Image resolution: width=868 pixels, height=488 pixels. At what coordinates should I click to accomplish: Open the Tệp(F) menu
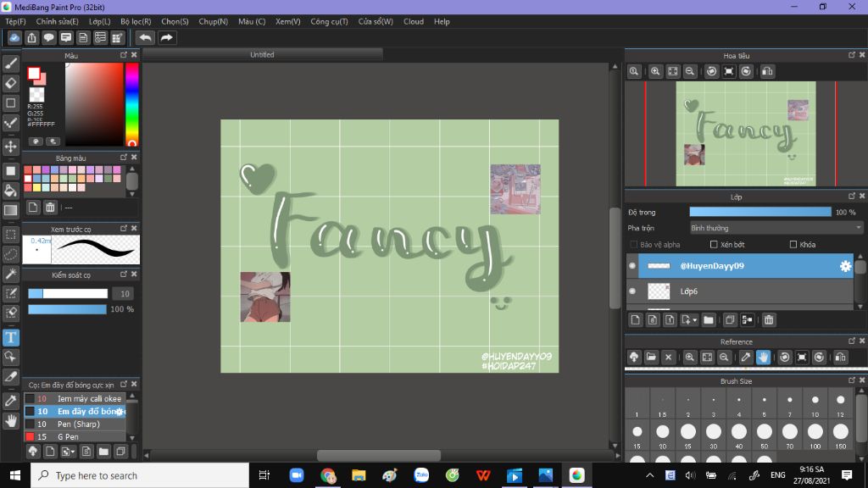point(15,21)
